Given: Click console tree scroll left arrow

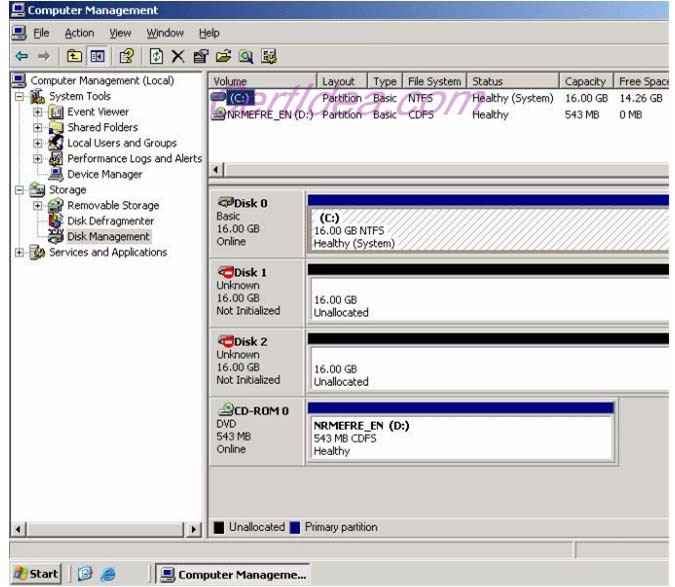Looking at the screenshot, I should pyautogui.click(x=19, y=529).
